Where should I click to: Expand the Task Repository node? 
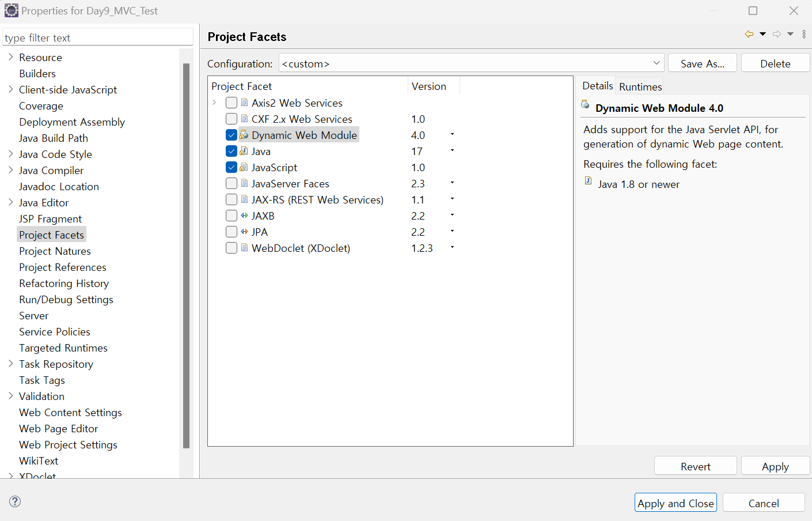point(10,364)
